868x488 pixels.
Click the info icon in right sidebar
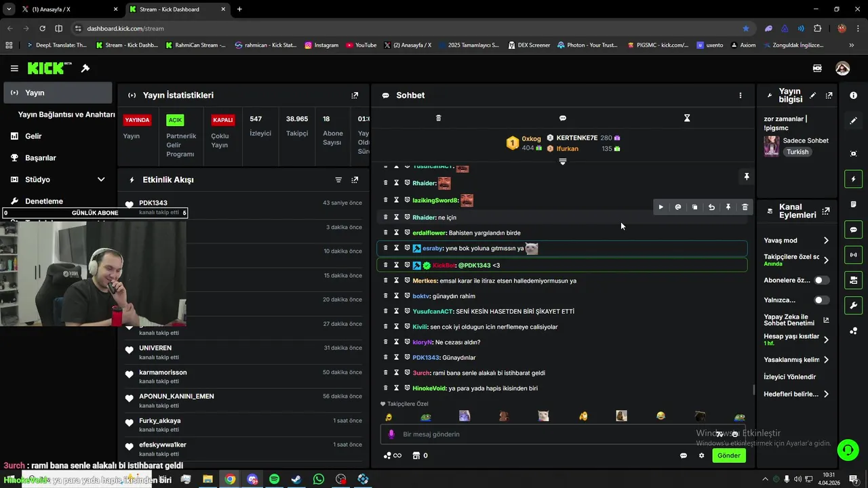click(x=854, y=96)
